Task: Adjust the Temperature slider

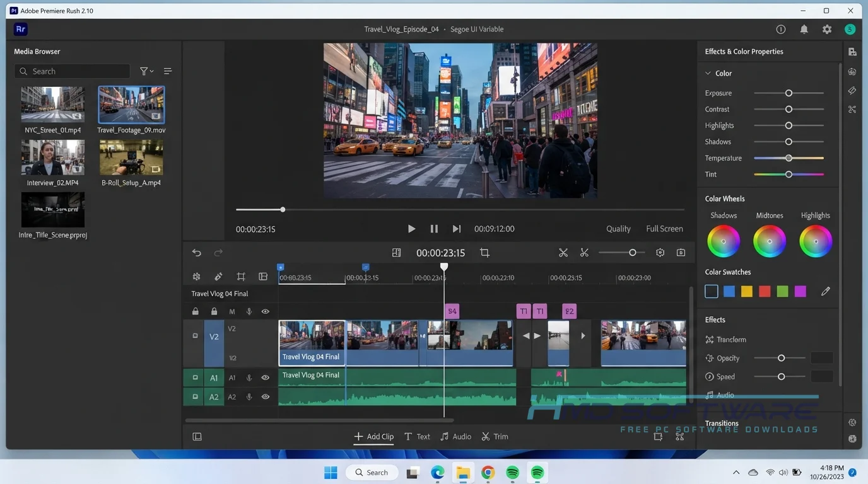Action: pos(789,158)
